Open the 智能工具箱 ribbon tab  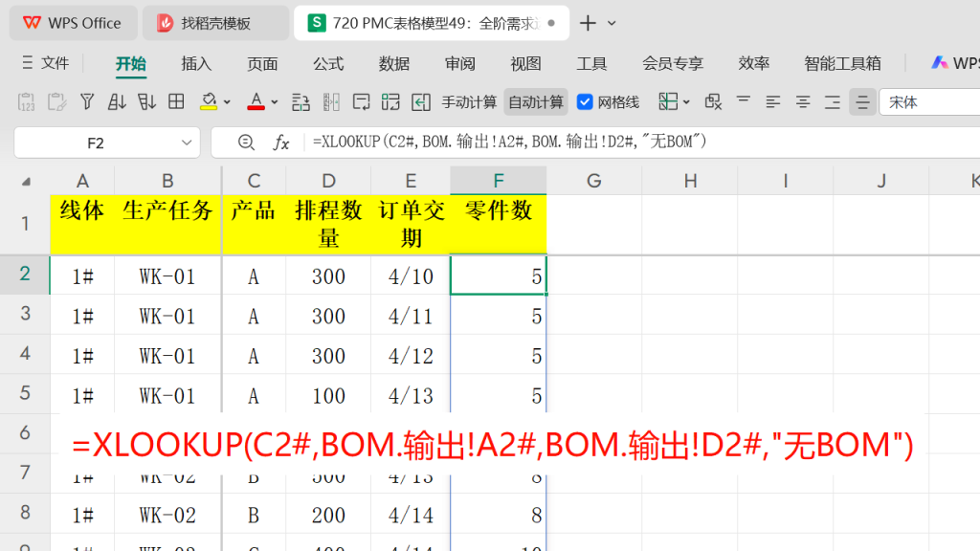(842, 64)
